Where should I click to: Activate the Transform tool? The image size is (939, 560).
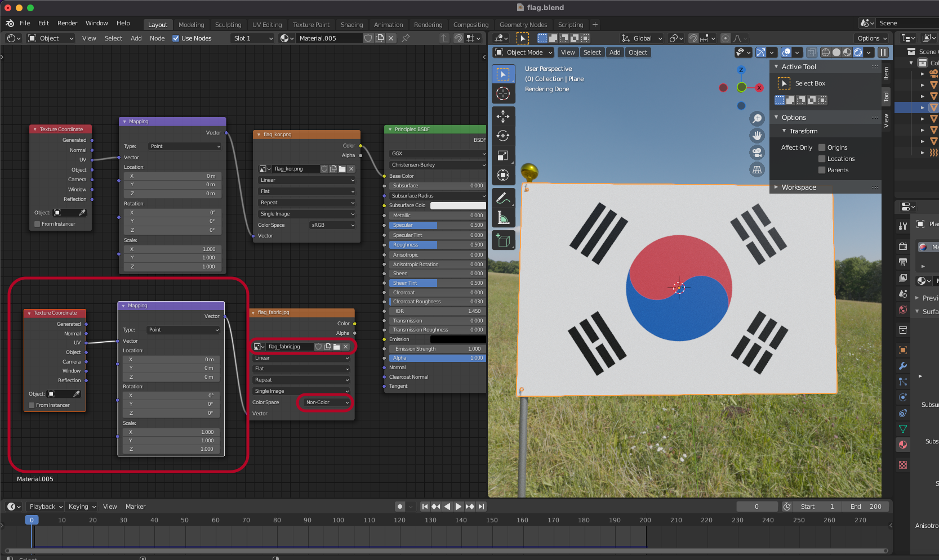click(503, 176)
